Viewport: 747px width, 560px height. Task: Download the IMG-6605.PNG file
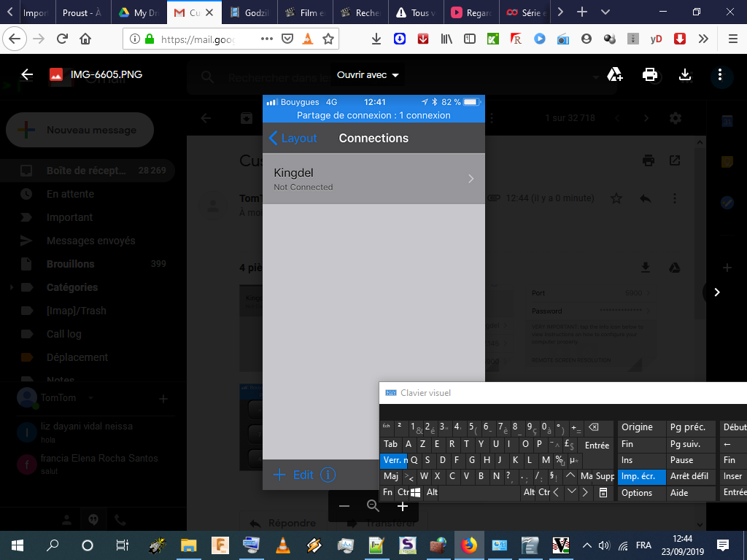point(685,74)
